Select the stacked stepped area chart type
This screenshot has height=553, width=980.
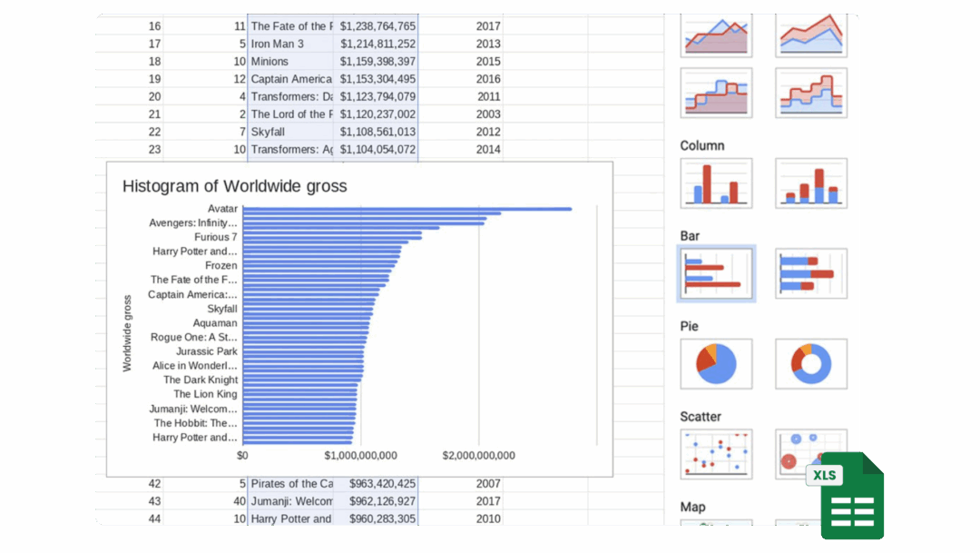coord(811,94)
